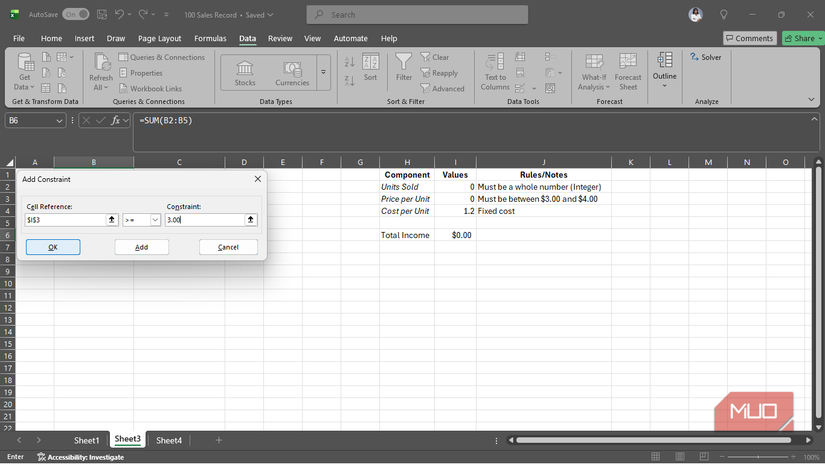Switch to Sheet1 tab
Viewport: 825px width, 464px height.
tap(86, 440)
